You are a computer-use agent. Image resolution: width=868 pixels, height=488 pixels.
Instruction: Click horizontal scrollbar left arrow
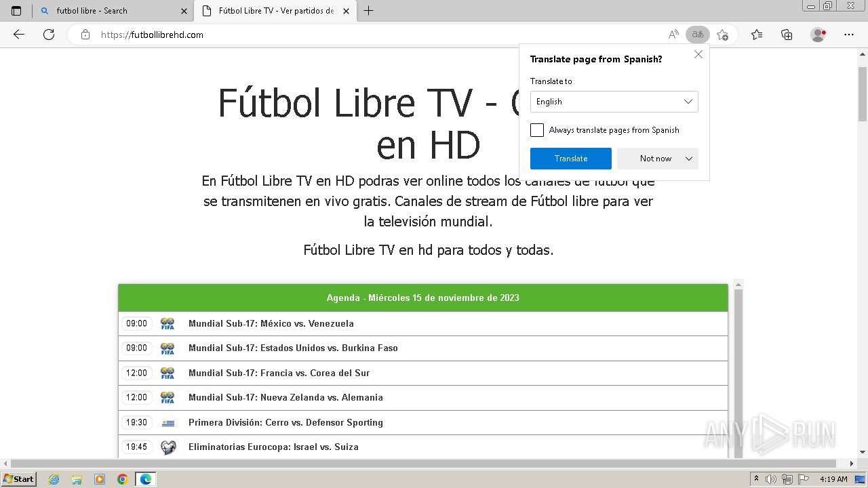pyautogui.click(x=5, y=464)
